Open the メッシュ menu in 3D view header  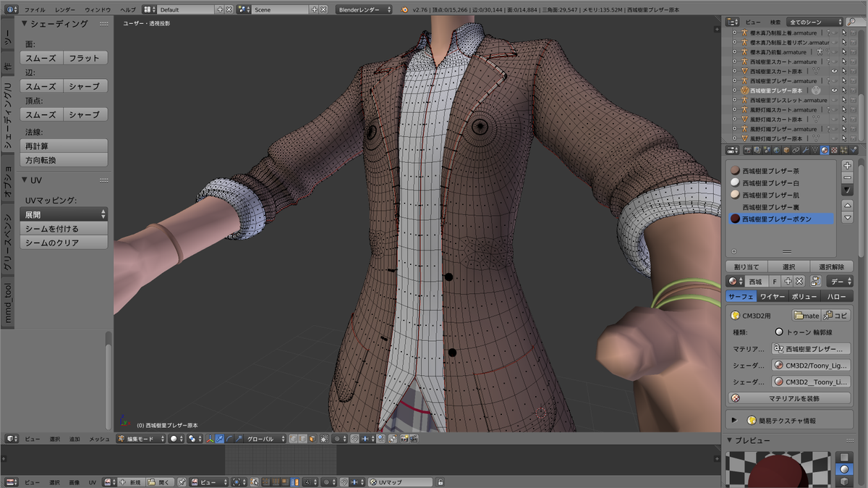pos(98,439)
